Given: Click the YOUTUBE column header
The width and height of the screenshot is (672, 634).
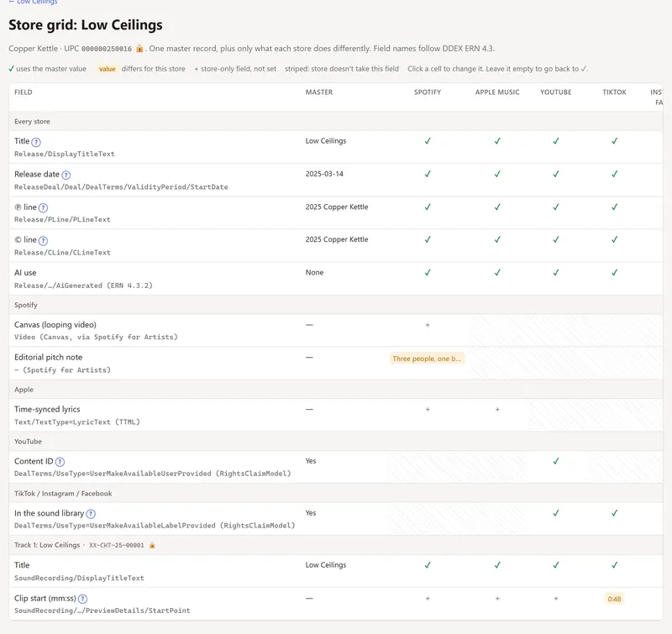Looking at the screenshot, I should pyautogui.click(x=556, y=92).
